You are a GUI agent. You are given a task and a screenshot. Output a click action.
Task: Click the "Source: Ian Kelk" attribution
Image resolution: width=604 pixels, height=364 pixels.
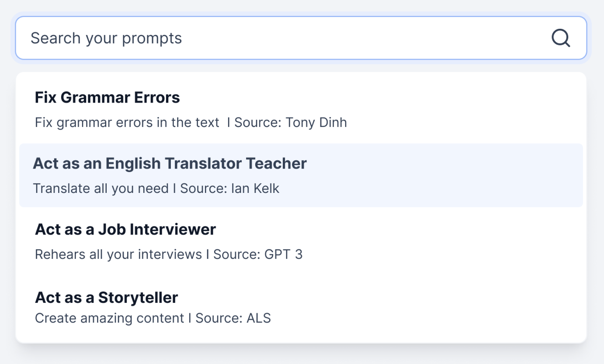[230, 189]
